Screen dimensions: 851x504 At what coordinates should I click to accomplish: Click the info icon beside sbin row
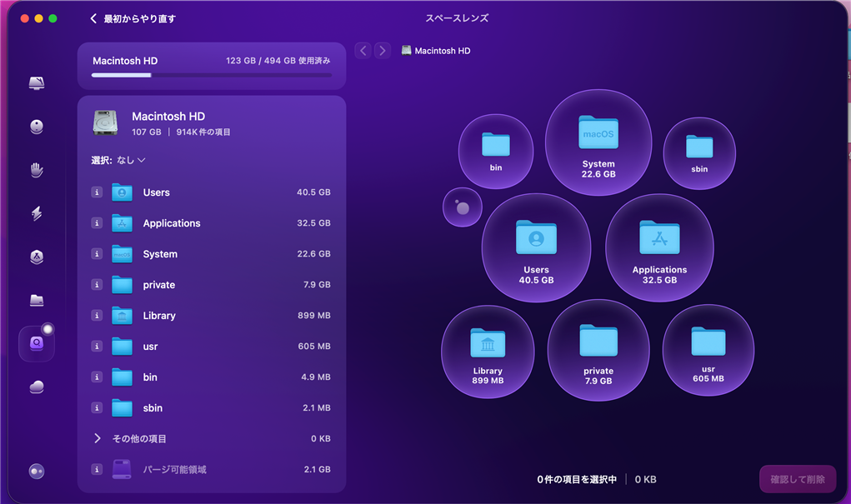click(x=97, y=408)
